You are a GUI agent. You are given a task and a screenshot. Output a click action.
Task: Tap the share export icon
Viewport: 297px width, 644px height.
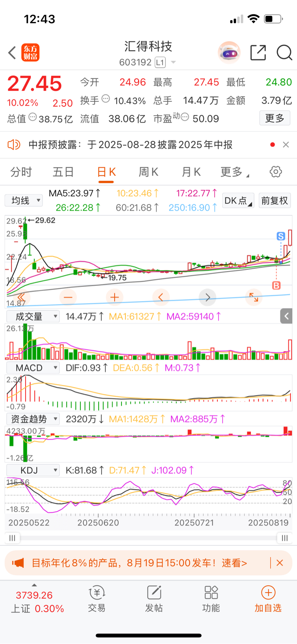[x=258, y=53]
